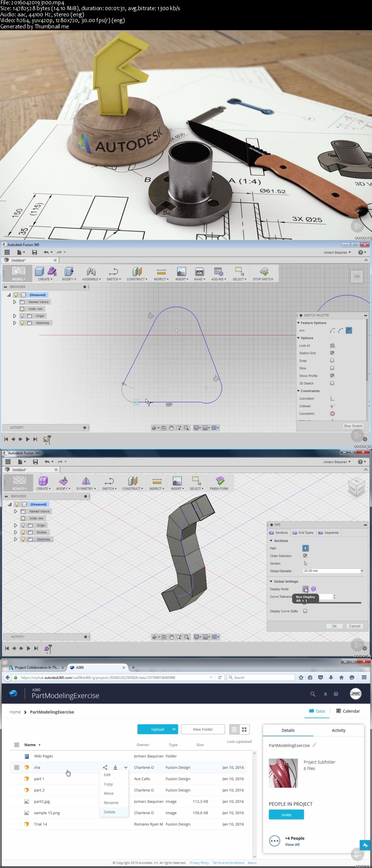
Task: Click the Global Diameter 20.00 mm field
Action: pyautogui.click(x=331, y=571)
